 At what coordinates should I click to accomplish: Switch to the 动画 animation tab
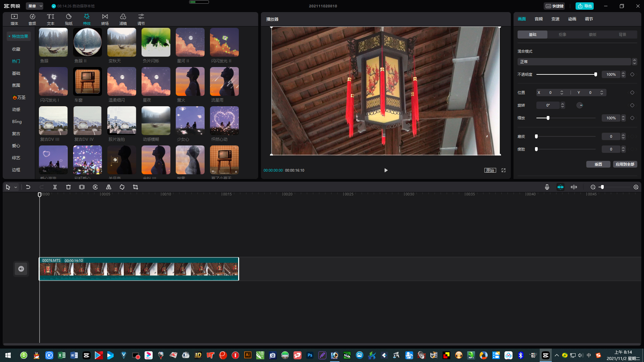click(x=572, y=19)
